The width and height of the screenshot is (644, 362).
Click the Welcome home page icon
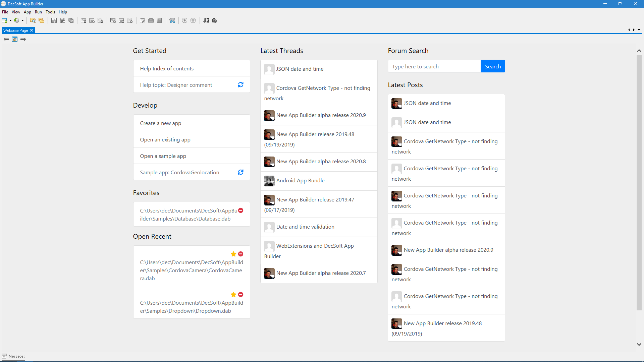click(x=15, y=39)
